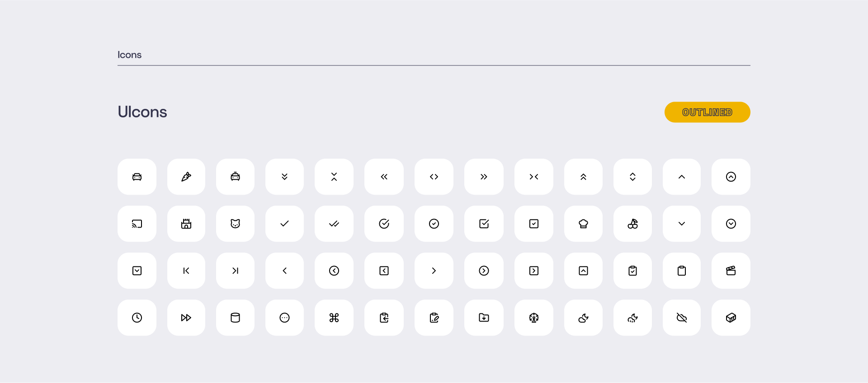Screen dimensions: 868x383
Task: Select the chef hat icon
Action: [x=583, y=224]
